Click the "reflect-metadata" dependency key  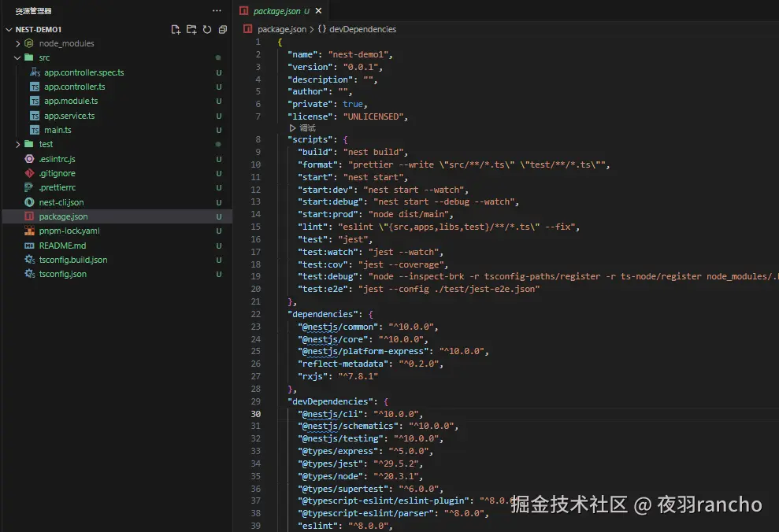click(x=343, y=364)
